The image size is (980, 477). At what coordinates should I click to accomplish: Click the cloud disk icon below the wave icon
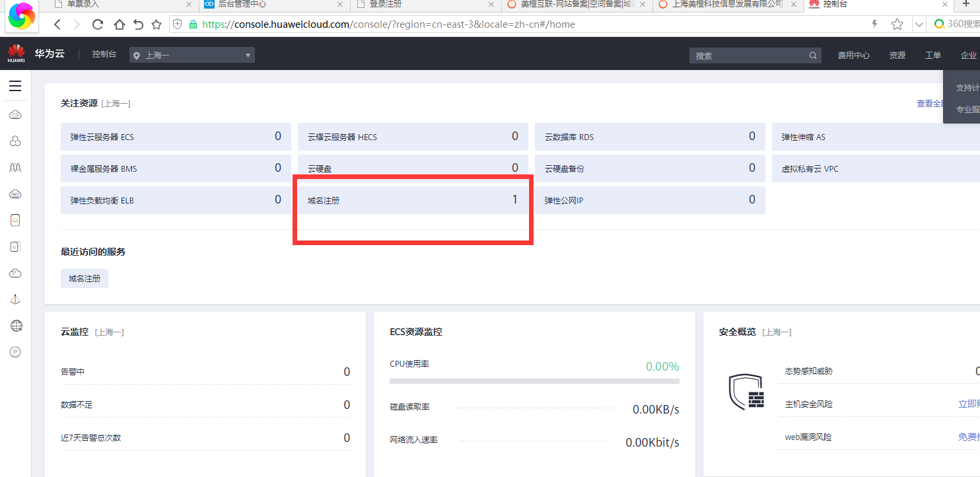click(x=15, y=194)
